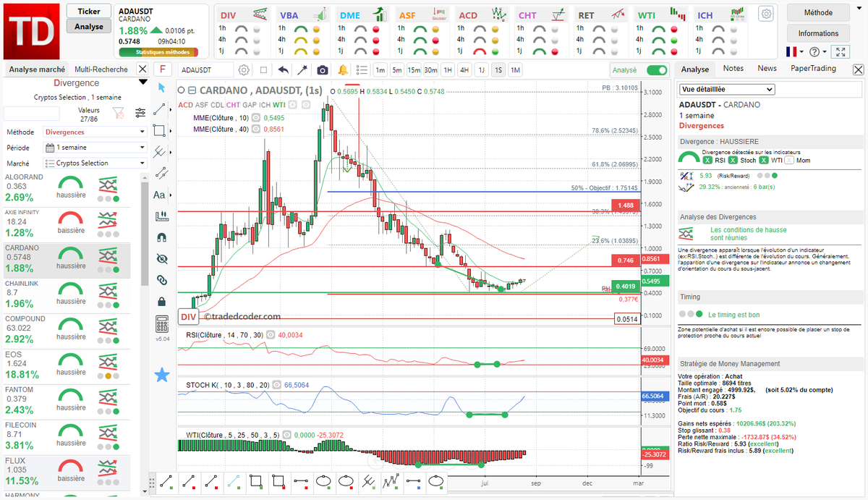Image resolution: width=868 pixels, height=500 pixels.
Task: Click the padlock lock-drawings icon
Action: click(162, 301)
